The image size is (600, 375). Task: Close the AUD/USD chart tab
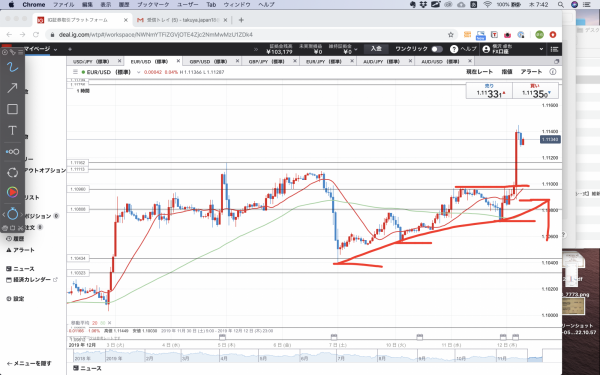pos(470,61)
